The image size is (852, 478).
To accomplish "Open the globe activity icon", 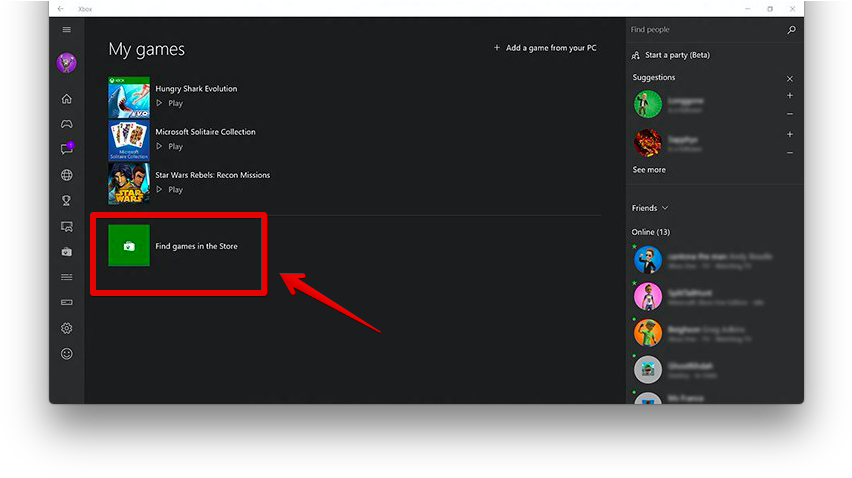I will coord(66,175).
